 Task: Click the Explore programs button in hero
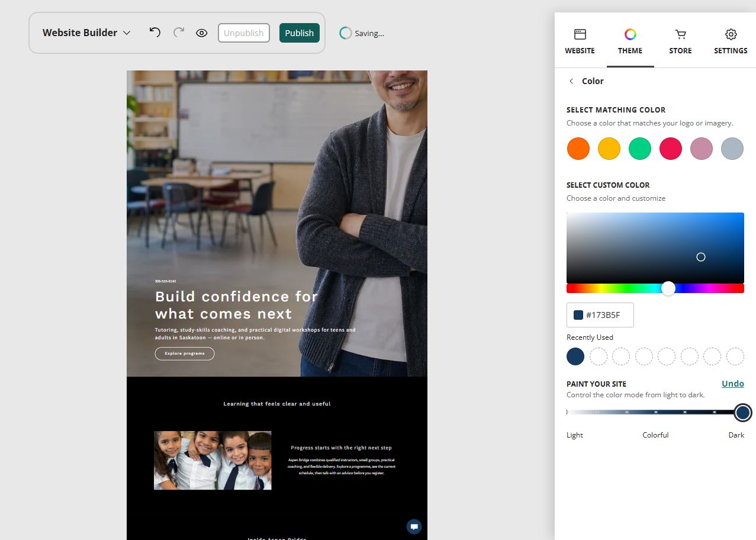click(185, 353)
